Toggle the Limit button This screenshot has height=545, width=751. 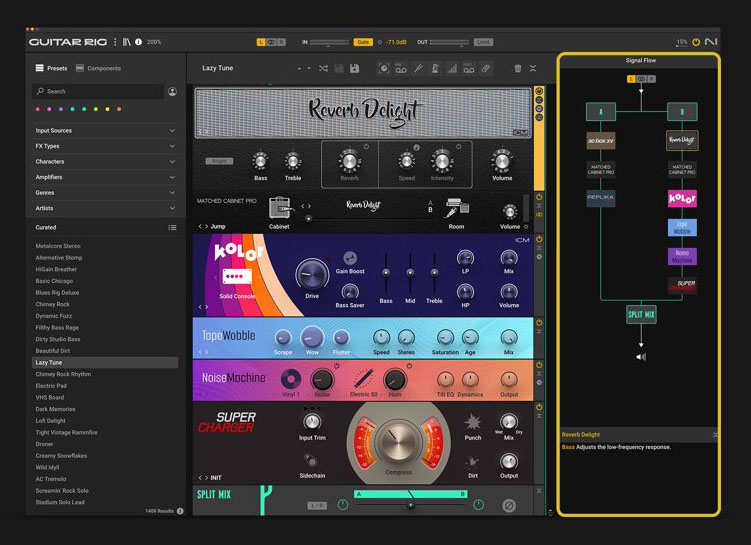483,42
